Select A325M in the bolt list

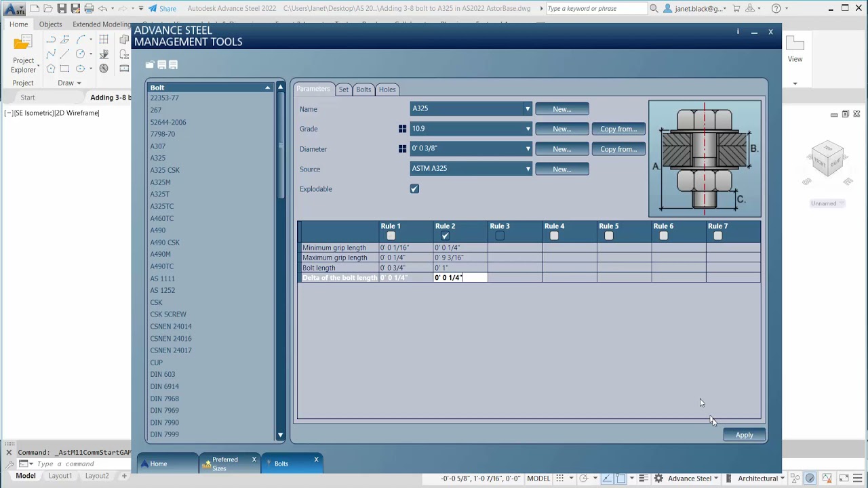click(x=161, y=182)
